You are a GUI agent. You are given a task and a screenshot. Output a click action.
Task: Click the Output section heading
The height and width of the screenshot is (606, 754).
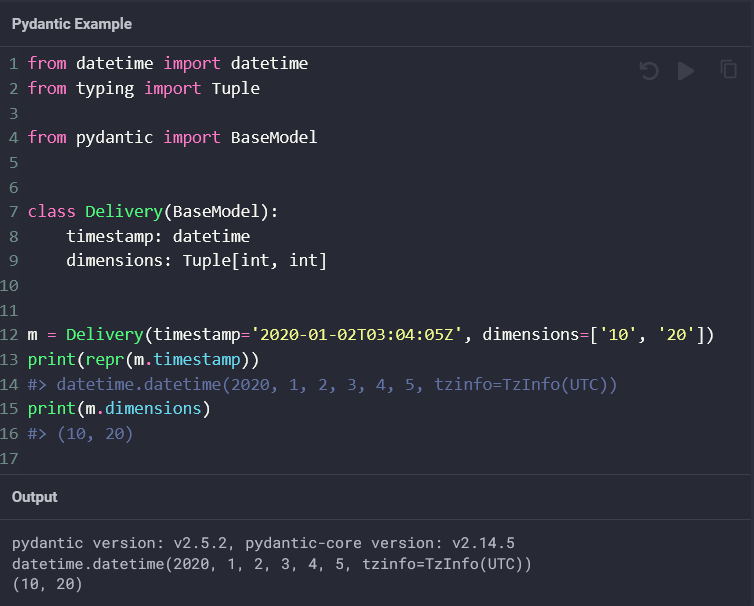(x=35, y=497)
